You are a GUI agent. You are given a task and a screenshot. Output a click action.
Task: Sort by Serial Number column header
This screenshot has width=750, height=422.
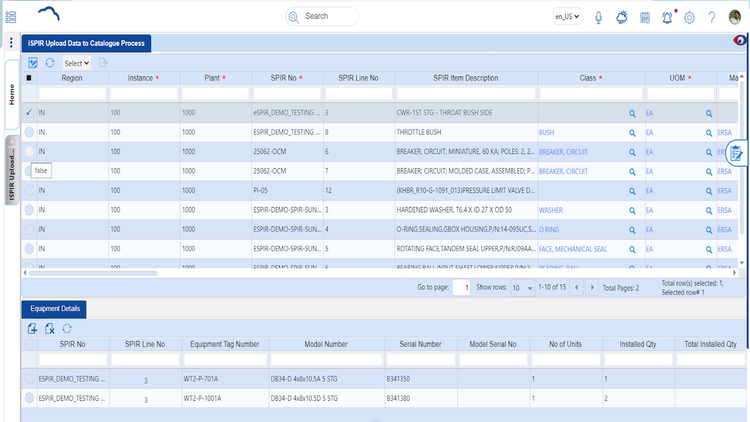pyautogui.click(x=420, y=344)
